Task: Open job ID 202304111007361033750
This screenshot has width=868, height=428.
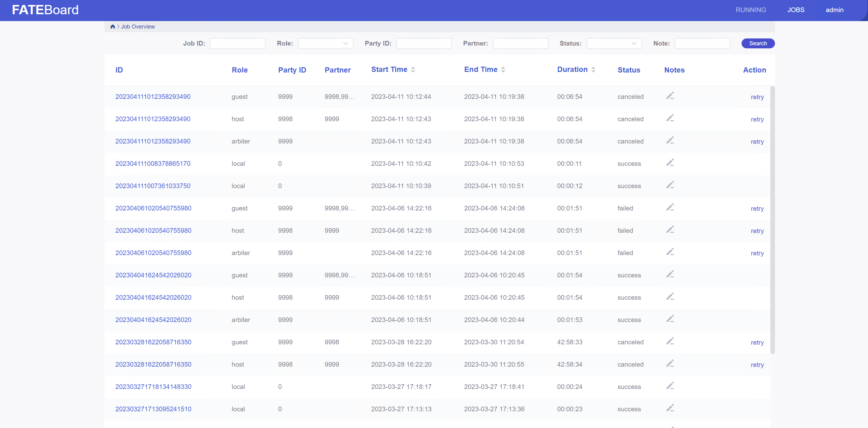Action: pyautogui.click(x=153, y=186)
